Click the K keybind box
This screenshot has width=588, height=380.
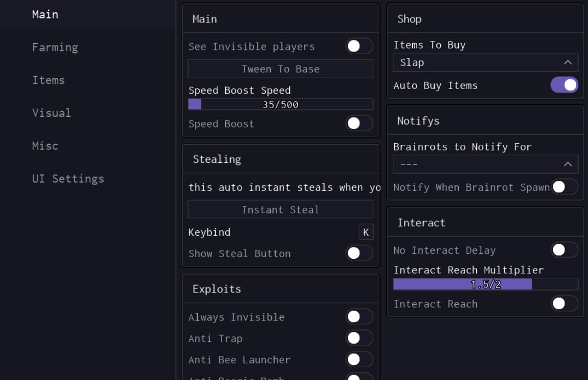(x=366, y=232)
